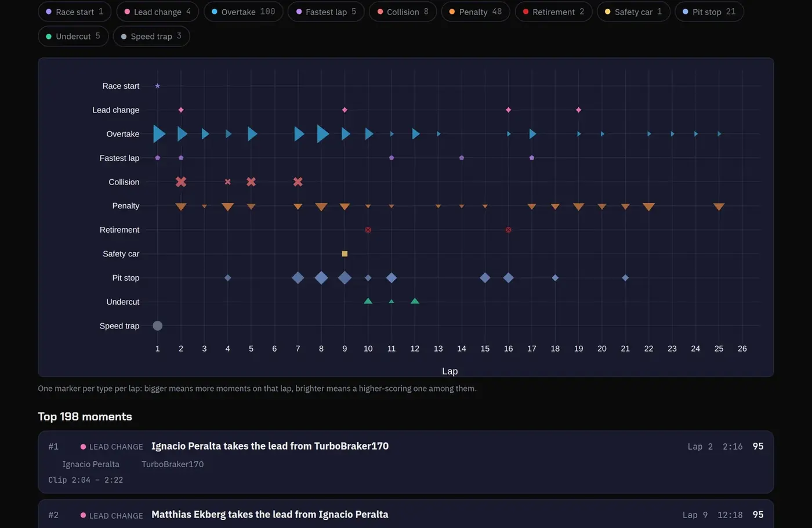This screenshot has height=528, width=812.
Task: Click the Lap axis title under the chart
Action: click(450, 371)
